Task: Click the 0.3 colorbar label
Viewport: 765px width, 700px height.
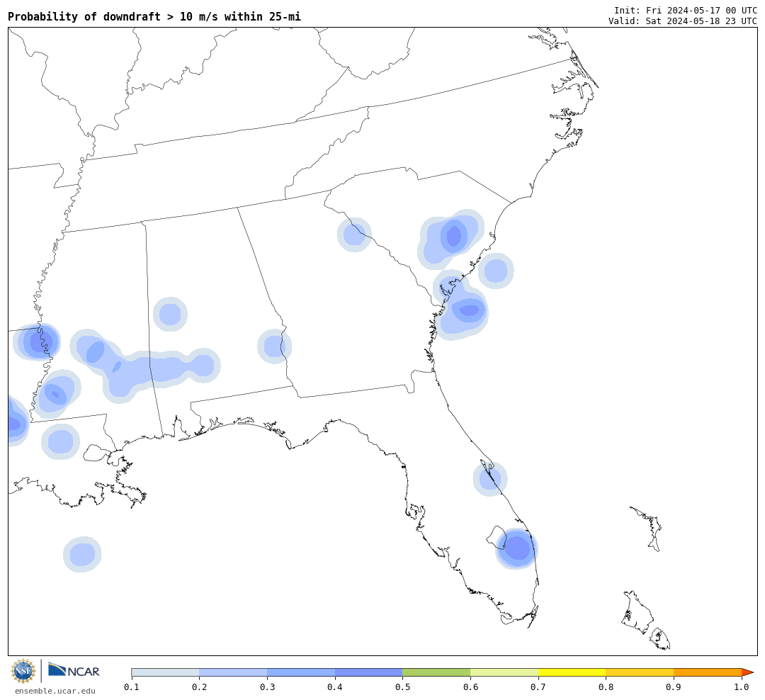Action: (267, 687)
